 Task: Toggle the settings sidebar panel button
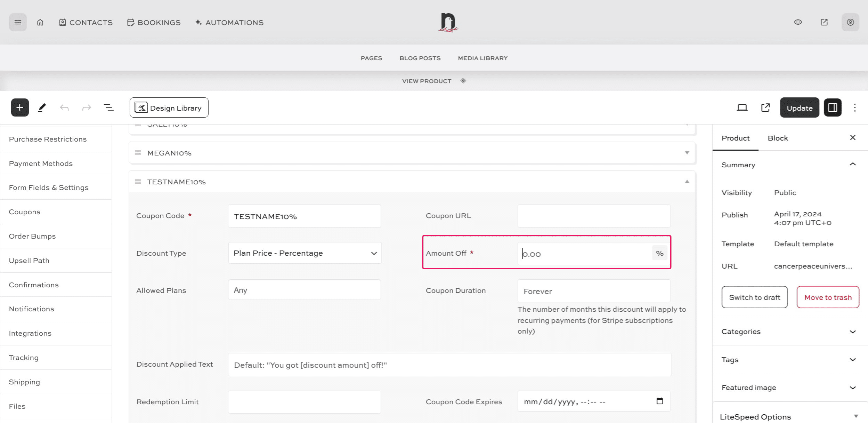833,107
